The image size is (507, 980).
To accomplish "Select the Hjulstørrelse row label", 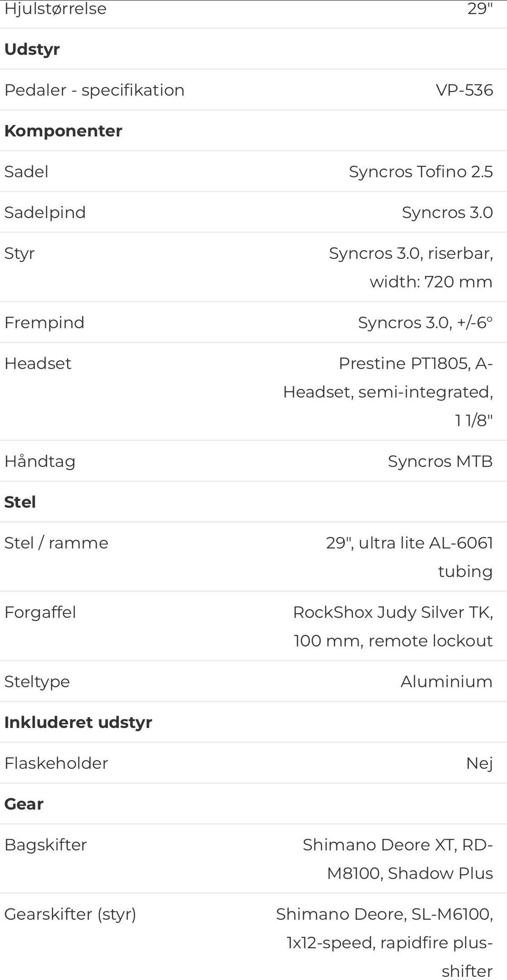I will click(x=55, y=8).
